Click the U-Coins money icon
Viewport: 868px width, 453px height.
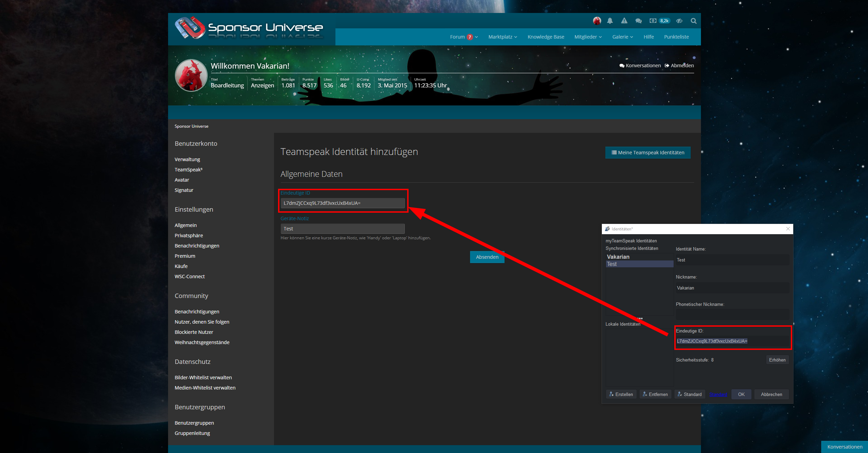coord(653,21)
